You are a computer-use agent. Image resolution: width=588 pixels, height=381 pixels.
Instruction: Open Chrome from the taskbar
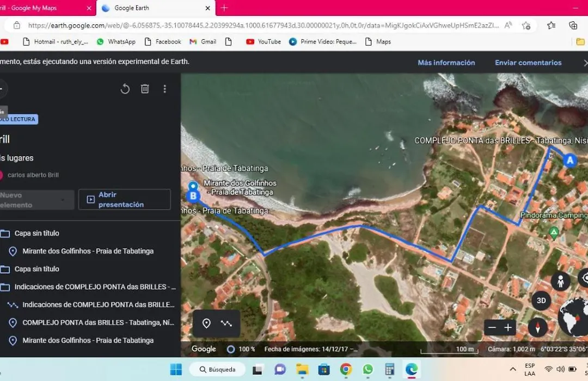pyautogui.click(x=346, y=370)
